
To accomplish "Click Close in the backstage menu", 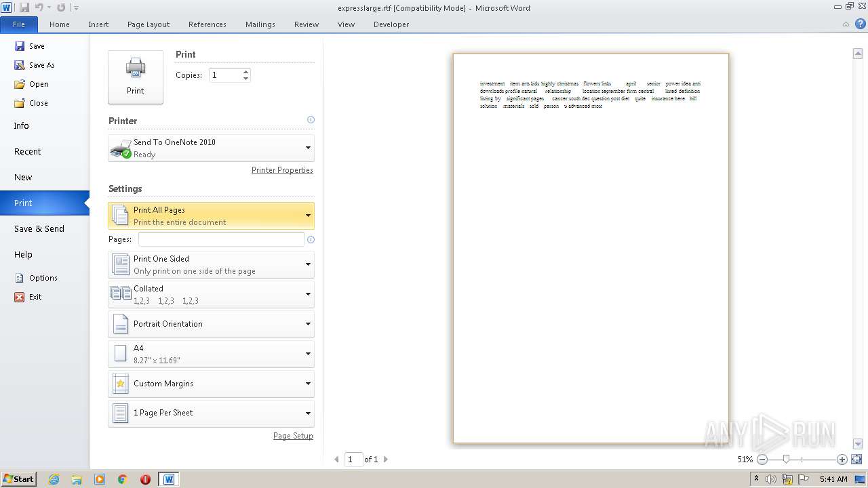I will [x=31, y=103].
